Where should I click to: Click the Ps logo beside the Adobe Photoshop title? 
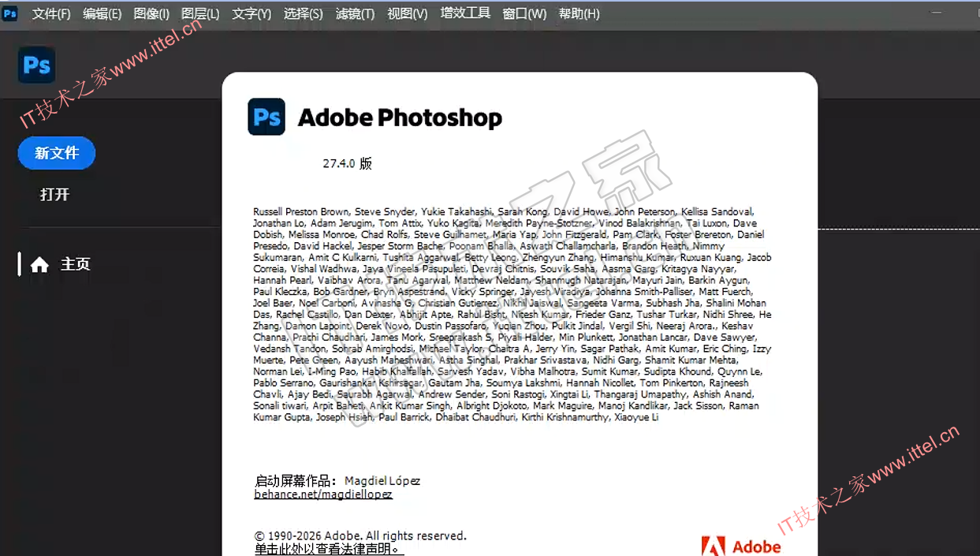266,118
